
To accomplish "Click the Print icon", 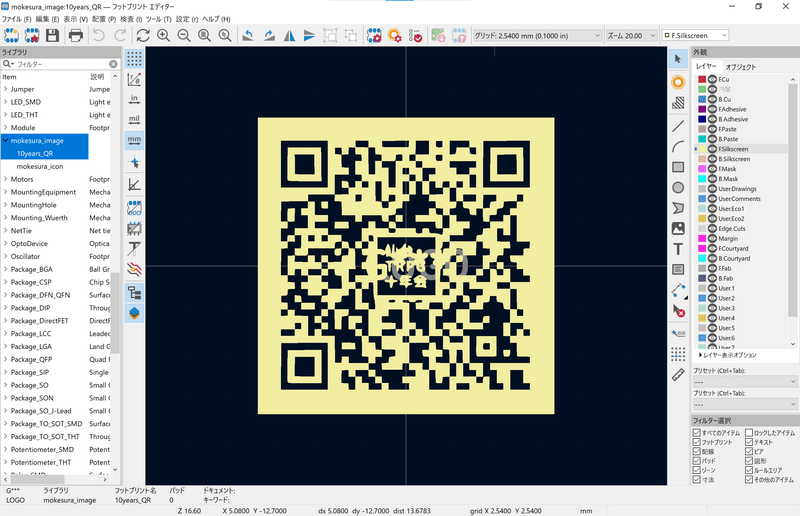I will click(x=76, y=36).
